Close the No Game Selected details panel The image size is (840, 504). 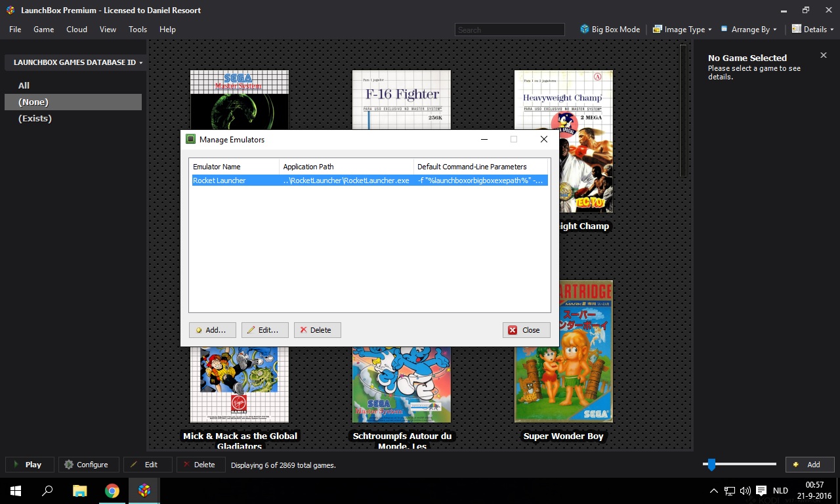824,56
